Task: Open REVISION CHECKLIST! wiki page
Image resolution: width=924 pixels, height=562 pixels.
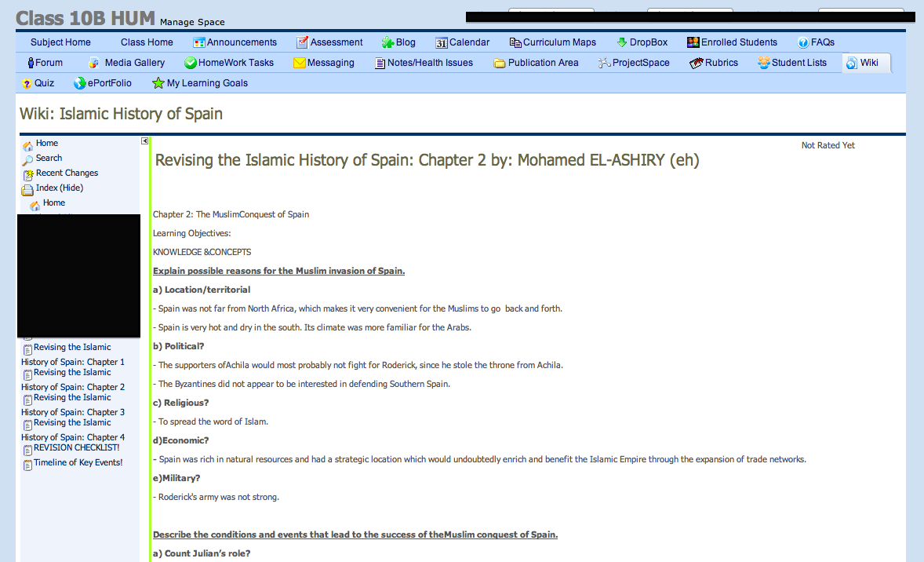Action: (x=76, y=447)
